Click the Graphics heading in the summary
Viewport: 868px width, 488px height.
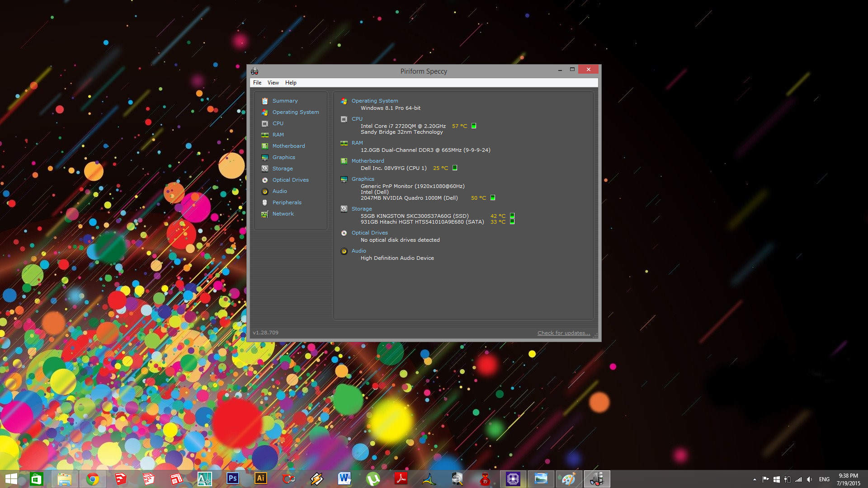point(363,179)
